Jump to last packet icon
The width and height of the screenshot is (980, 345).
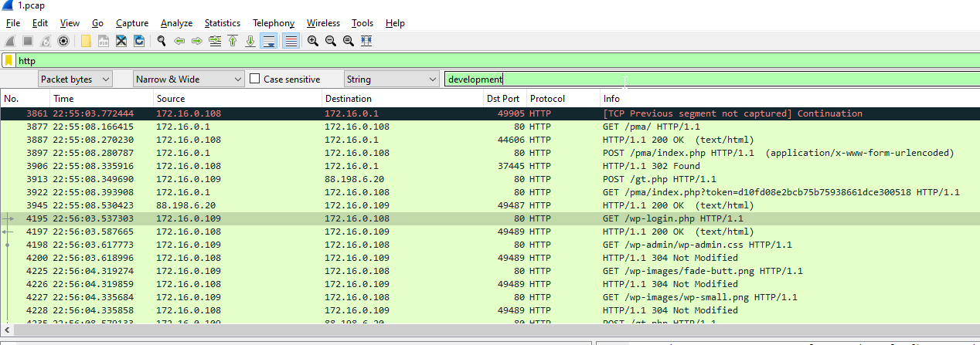tap(250, 41)
